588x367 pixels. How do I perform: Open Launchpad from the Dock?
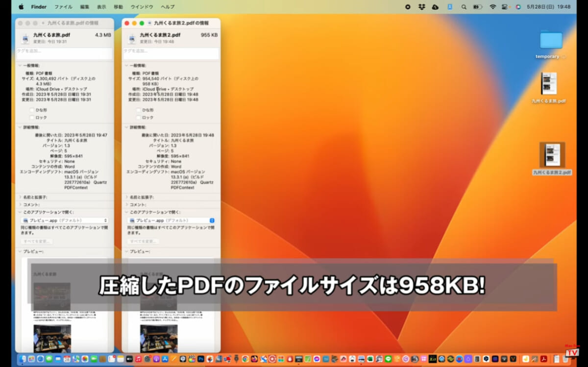click(31, 359)
